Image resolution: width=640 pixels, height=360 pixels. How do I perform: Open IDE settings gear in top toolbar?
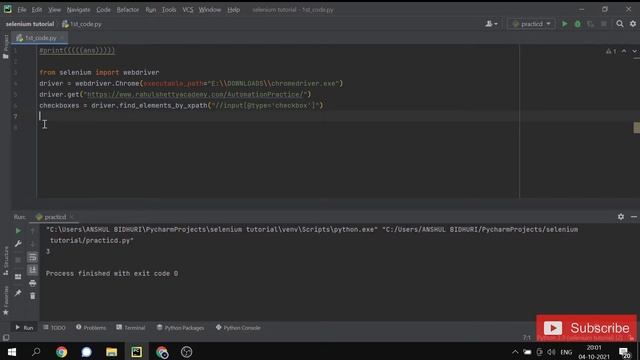(633, 24)
